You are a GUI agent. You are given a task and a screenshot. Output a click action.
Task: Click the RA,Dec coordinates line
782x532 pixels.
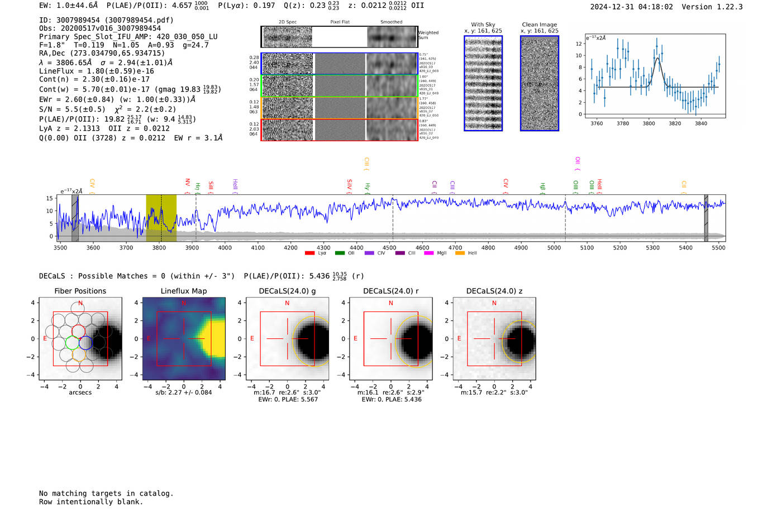(x=102, y=54)
